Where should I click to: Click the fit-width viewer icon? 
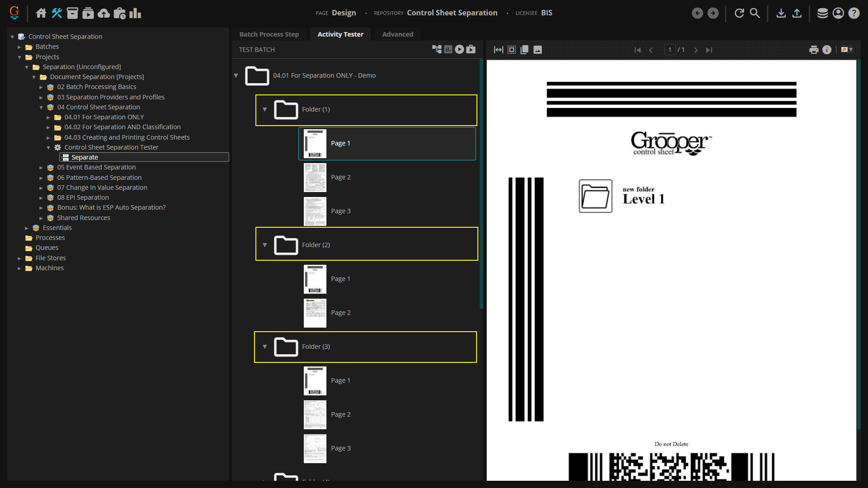point(498,50)
